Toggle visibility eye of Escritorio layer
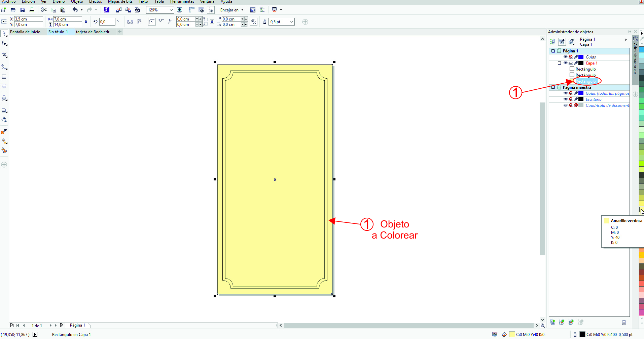Screen dimensions: 644x339 point(566,99)
